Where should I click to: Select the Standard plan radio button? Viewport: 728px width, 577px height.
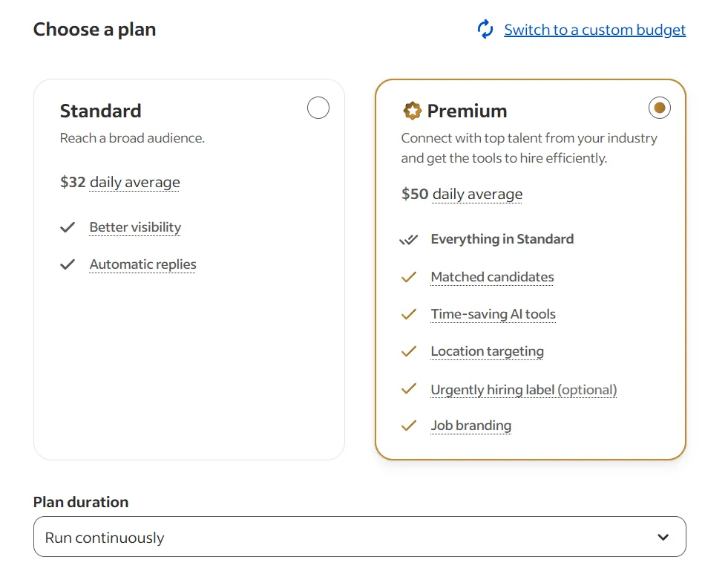coord(318,108)
